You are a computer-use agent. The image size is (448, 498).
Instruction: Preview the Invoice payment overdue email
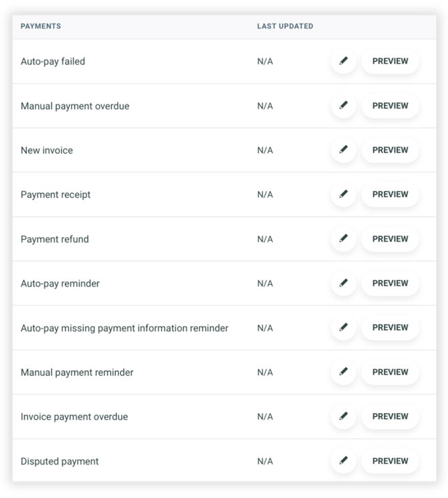(390, 416)
